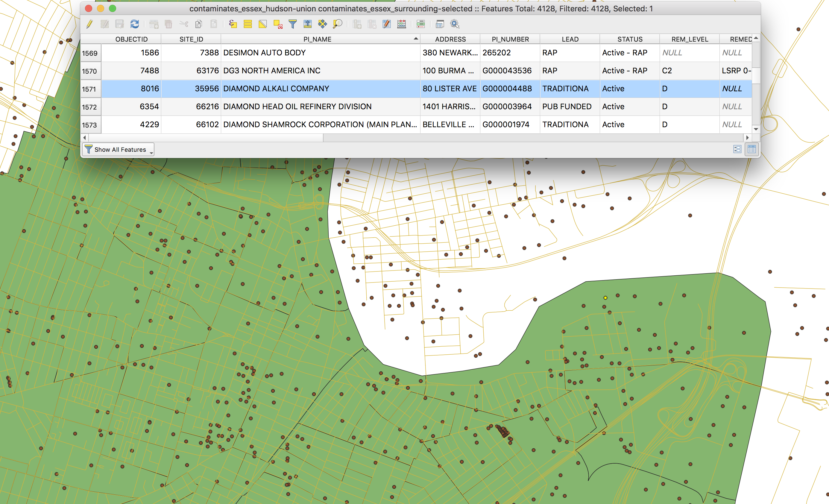Deselect all features icon
The width and height of the screenshot is (829, 504).
tap(277, 24)
